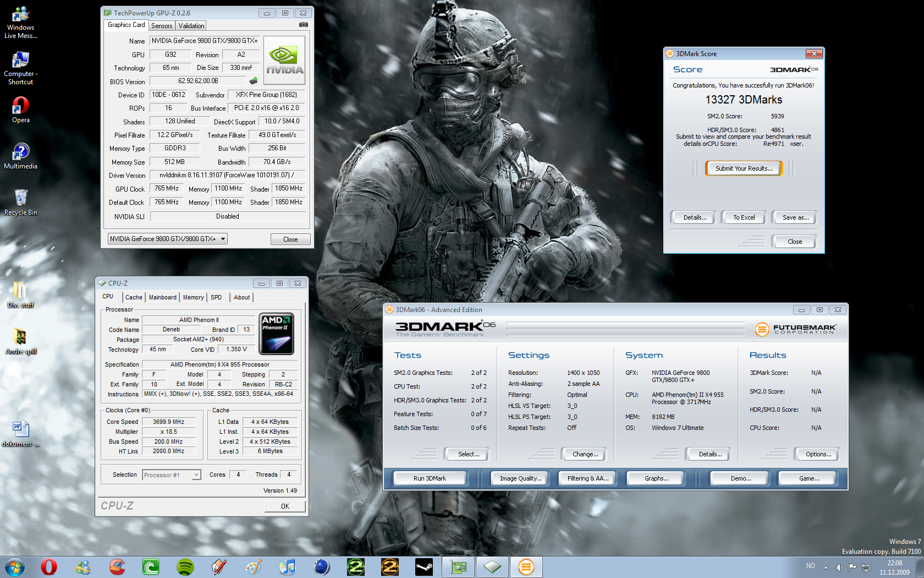Open Image Quality in 3DMark06
Screen dimensions: 924x578
coord(521,478)
